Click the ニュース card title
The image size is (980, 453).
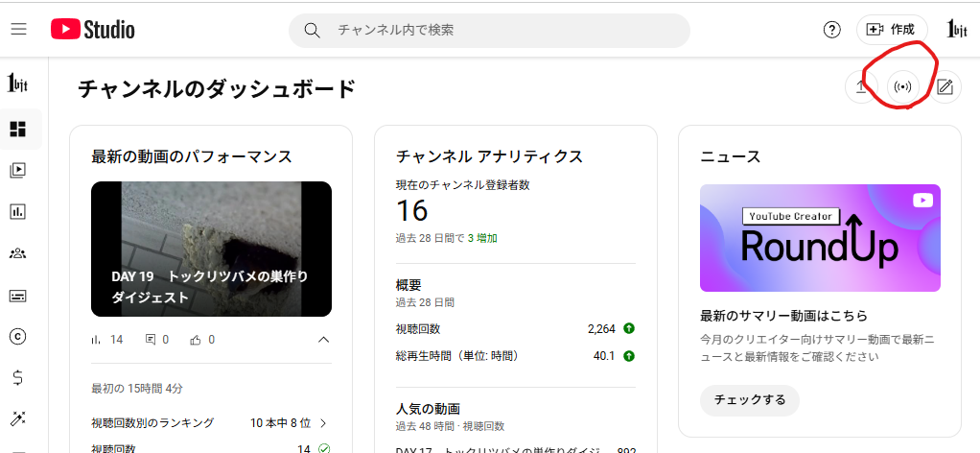point(730,155)
